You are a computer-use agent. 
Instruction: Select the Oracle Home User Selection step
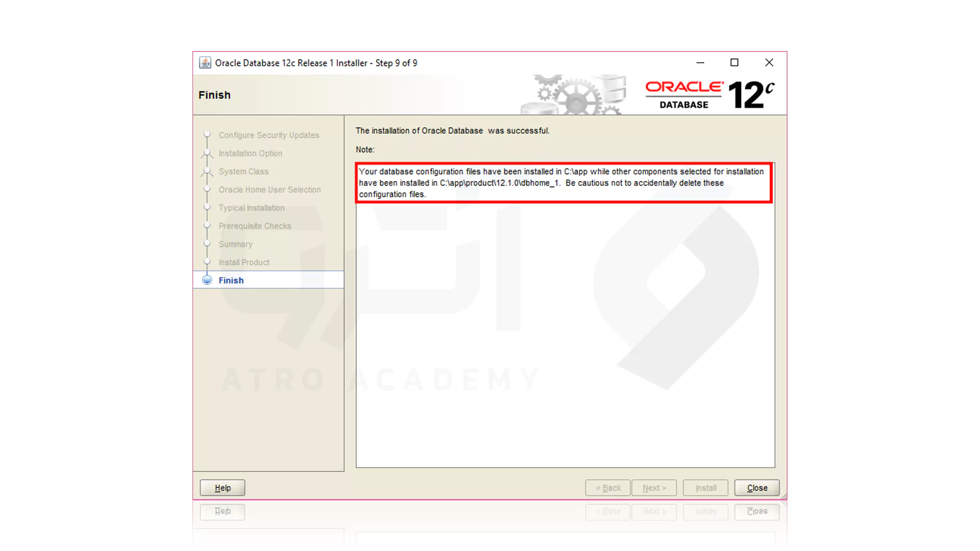coord(269,189)
